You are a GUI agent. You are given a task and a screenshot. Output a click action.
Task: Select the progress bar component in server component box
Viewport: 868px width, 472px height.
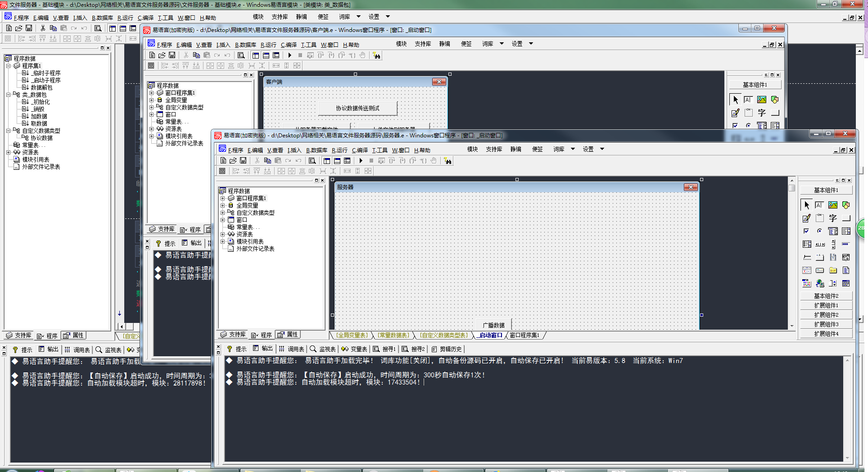coord(846,244)
